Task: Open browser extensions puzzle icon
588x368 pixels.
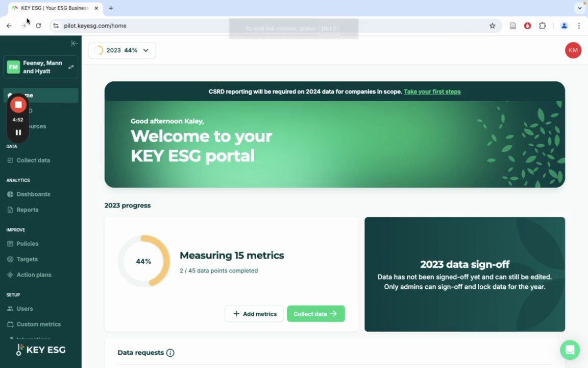Action: pos(542,26)
